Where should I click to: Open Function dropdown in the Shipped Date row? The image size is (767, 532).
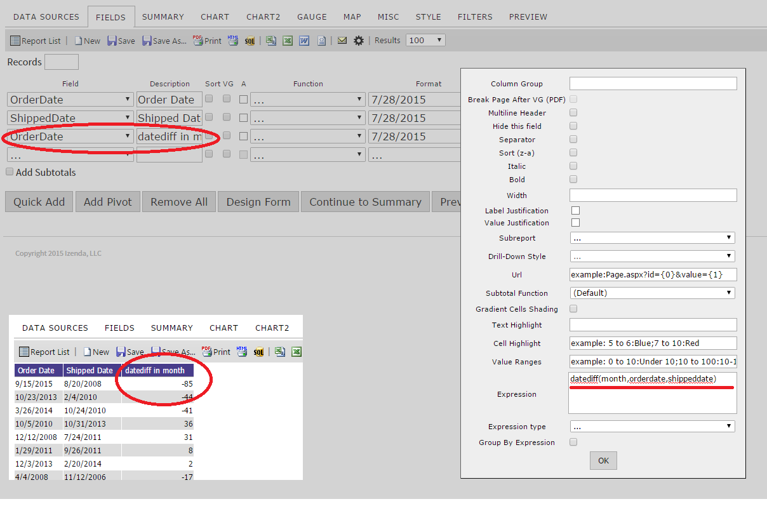[x=307, y=117]
